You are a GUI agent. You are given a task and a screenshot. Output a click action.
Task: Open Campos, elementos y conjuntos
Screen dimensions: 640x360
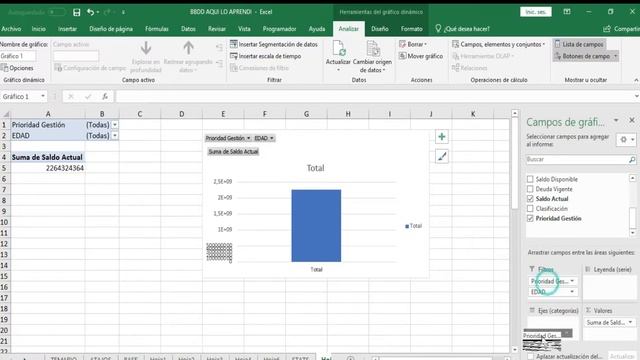pos(498,44)
